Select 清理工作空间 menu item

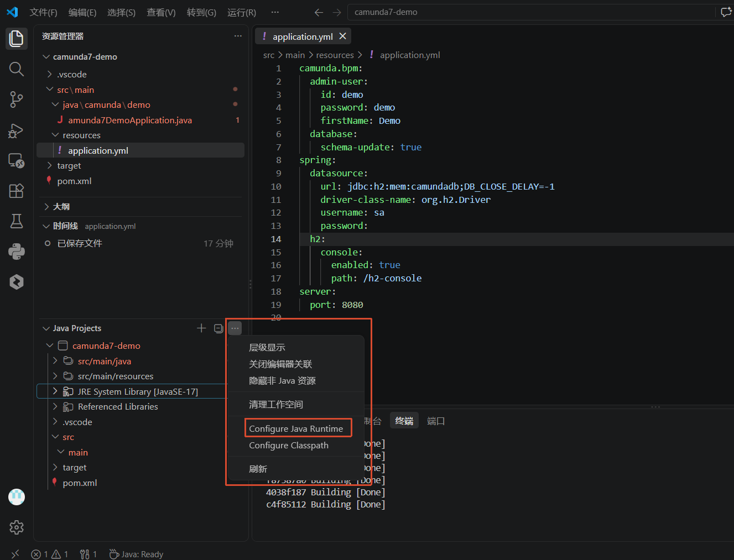276,405
